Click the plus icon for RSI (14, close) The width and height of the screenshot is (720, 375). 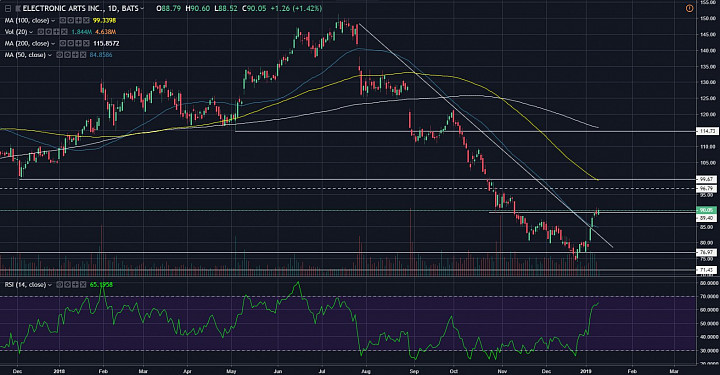click(75, 285)
